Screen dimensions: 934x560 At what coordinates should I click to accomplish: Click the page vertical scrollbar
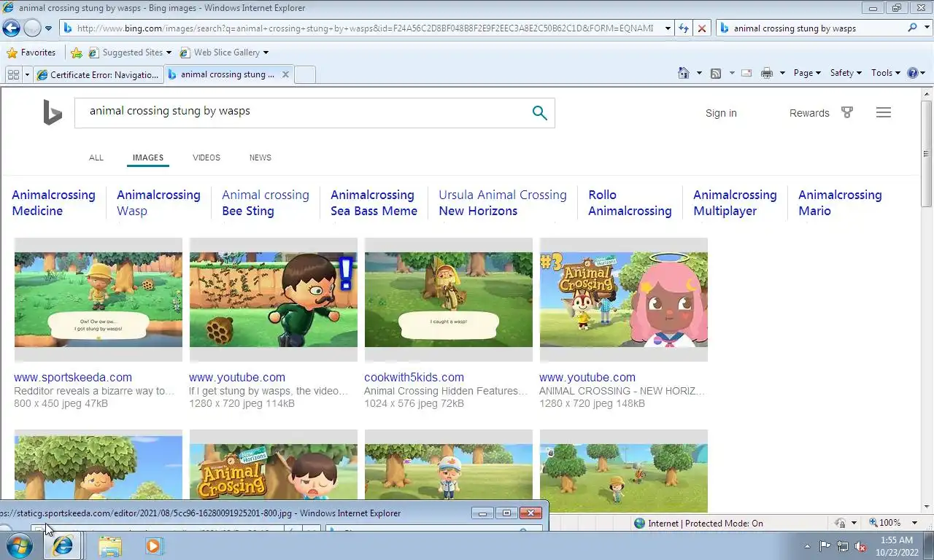(x=927, y=153)
